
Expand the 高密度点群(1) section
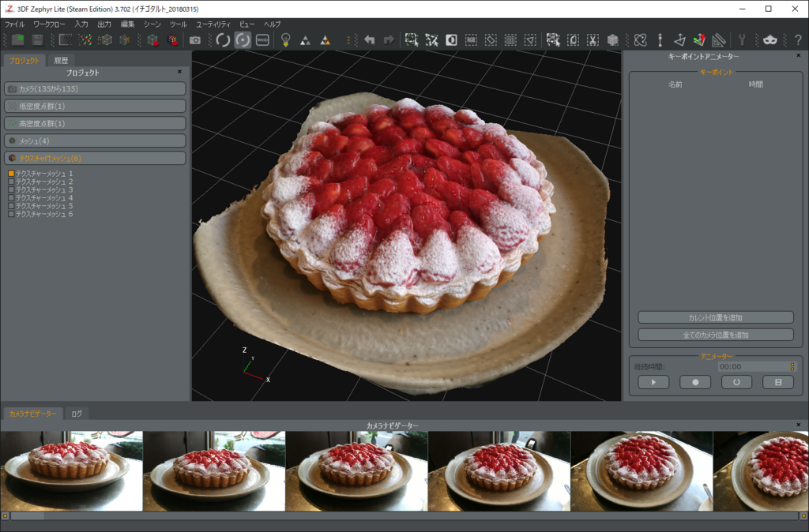point(95,123)
